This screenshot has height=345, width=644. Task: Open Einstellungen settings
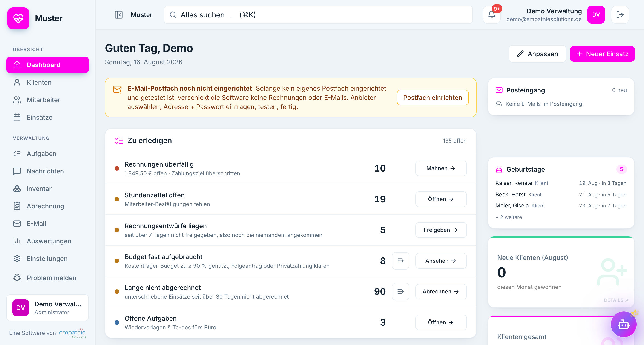(48, 259)
